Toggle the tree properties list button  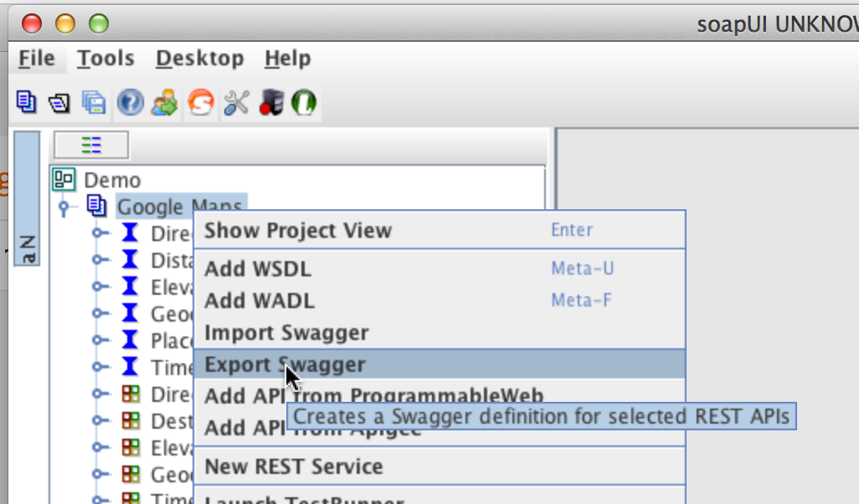pyautogui.click(x=91, y=145)
